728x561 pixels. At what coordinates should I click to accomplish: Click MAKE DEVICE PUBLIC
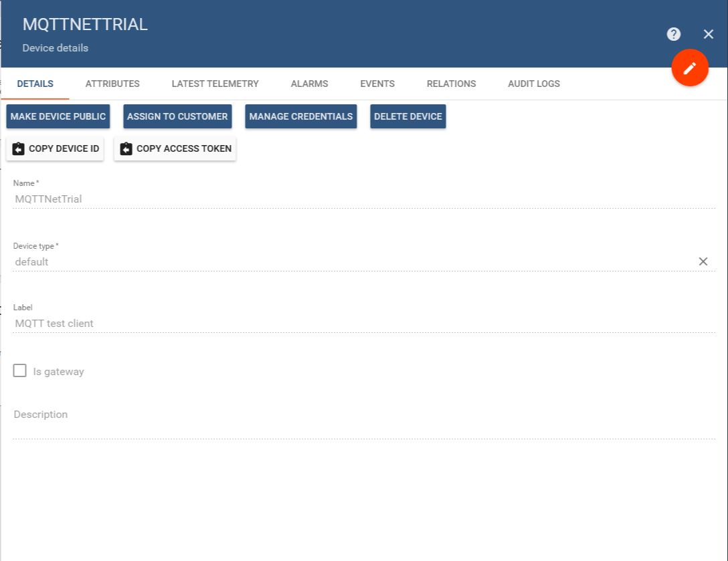(58, 116)
